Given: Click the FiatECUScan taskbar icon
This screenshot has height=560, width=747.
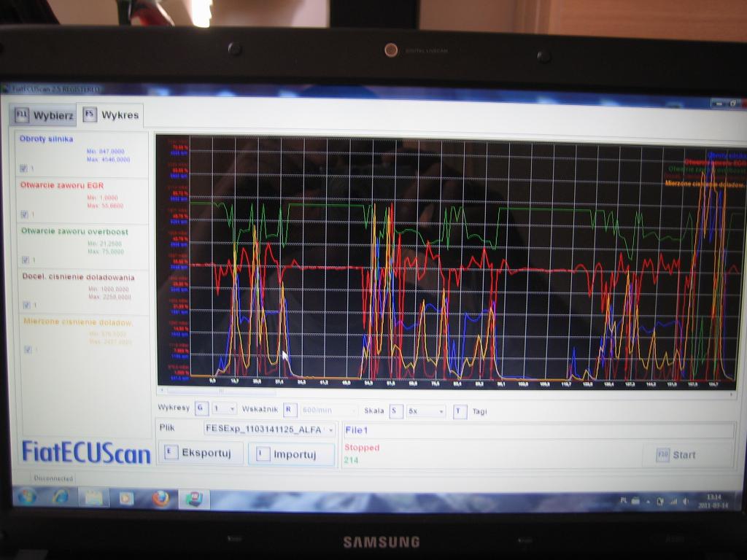Looking at the screenshot, I should coord(194,499).
